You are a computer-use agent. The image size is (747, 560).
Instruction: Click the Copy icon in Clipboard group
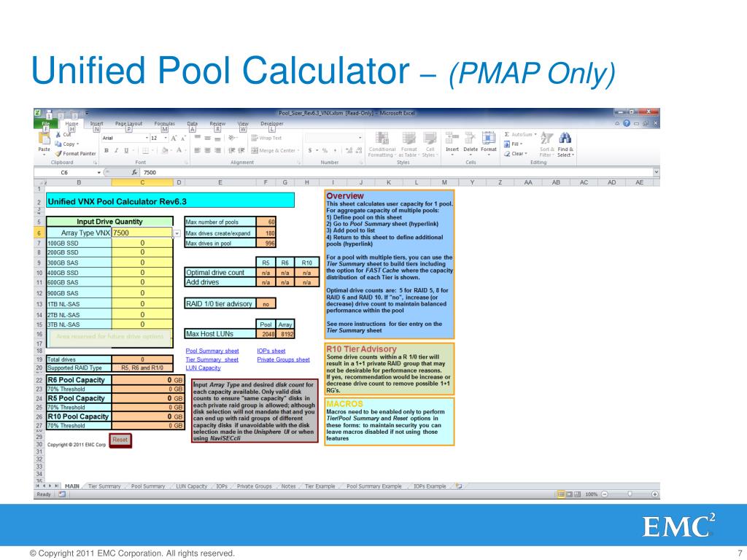[58, 144]
